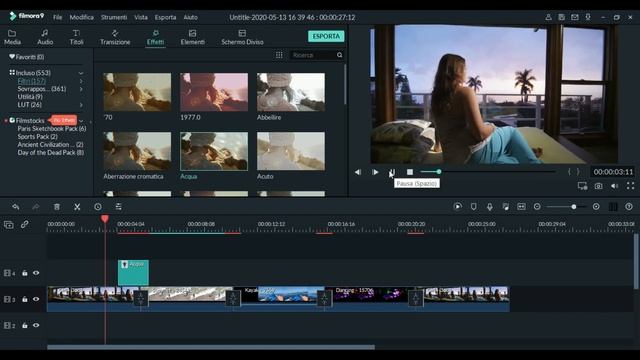Open Paris Sketchbook Pack (6)
The image size is (640, 360).
(52, 129)
